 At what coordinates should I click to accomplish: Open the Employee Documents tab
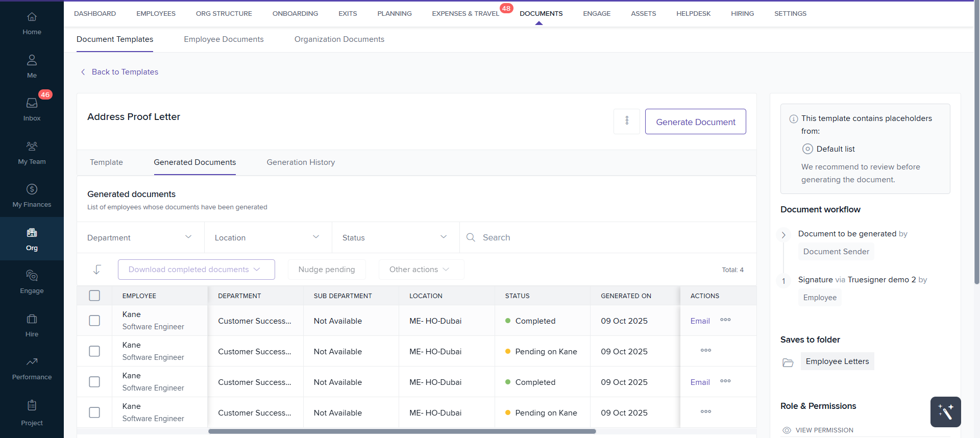coord(224,39)
